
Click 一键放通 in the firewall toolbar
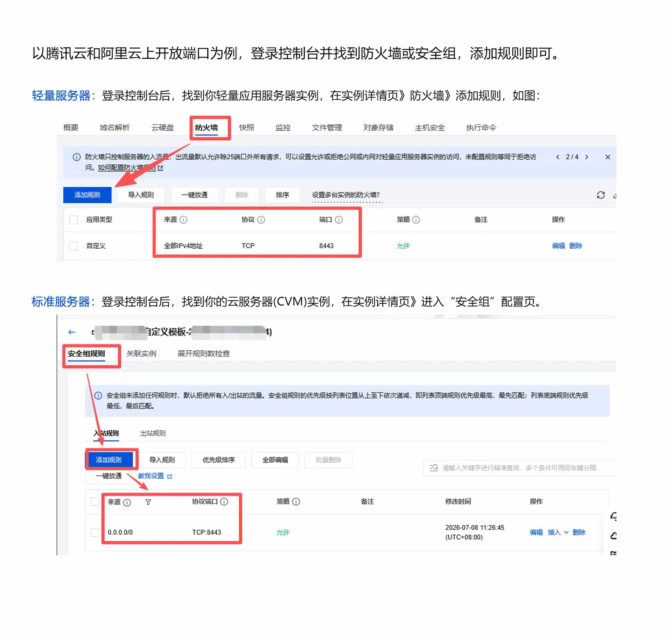click(195, 195)
